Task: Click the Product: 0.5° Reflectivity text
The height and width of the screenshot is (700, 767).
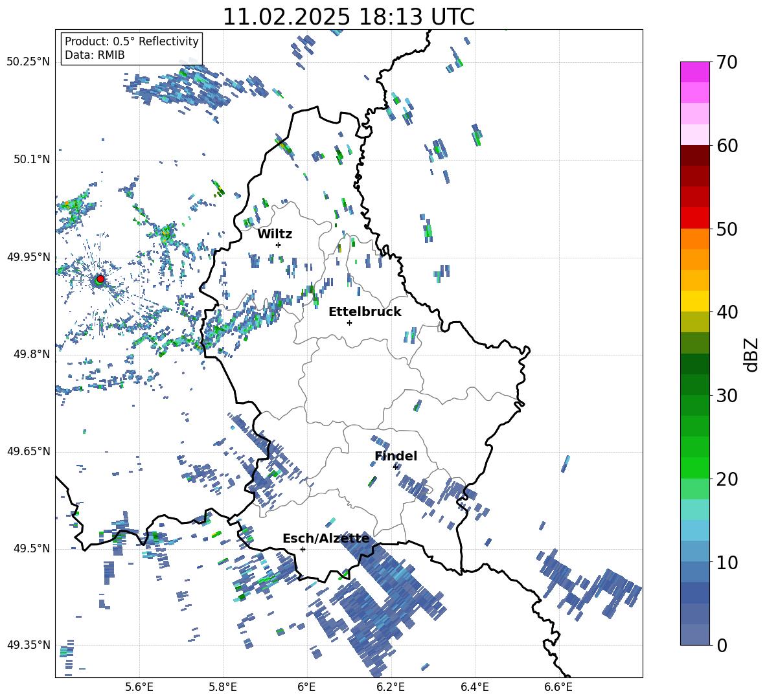Action: 132,41
